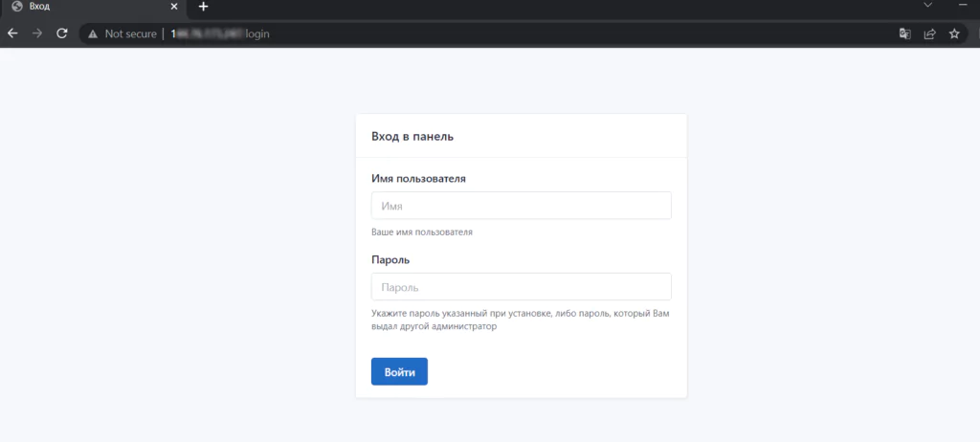
Task: Click the bold Пароль label above field
Action: 390,259
